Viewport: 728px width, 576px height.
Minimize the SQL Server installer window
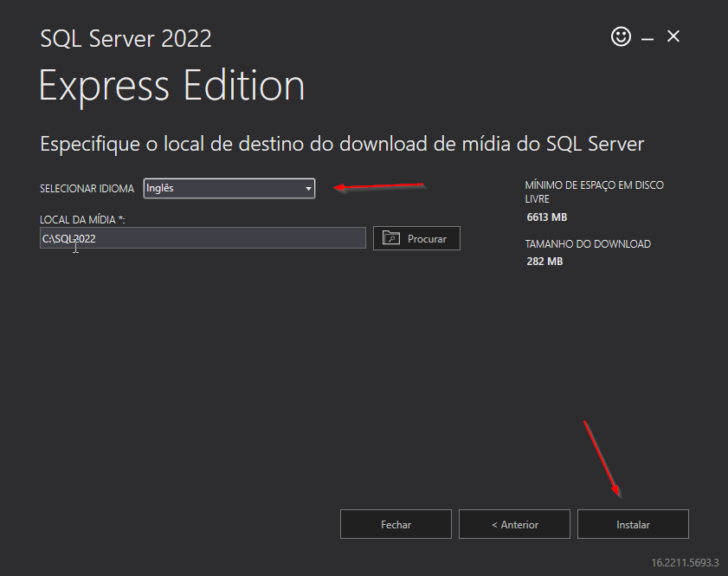647,39
